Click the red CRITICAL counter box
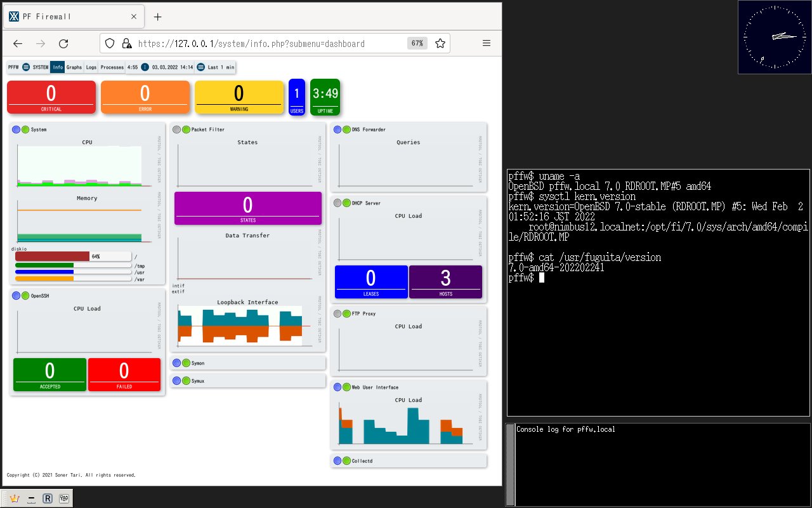 point(51,97)
